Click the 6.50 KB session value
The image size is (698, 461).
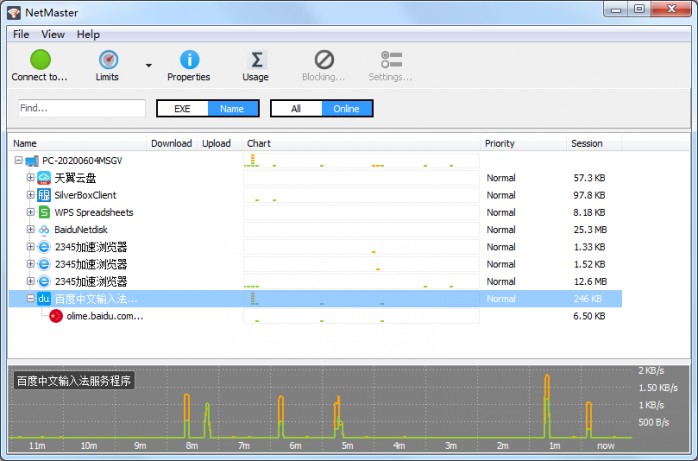point(589,316)
